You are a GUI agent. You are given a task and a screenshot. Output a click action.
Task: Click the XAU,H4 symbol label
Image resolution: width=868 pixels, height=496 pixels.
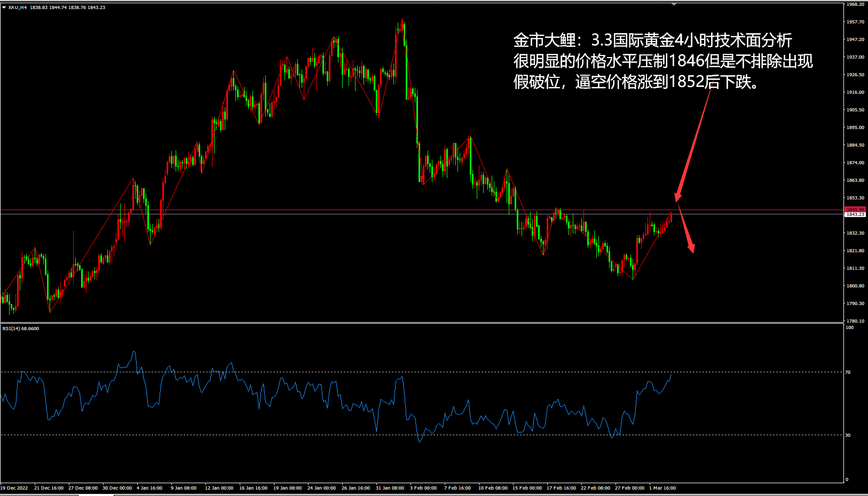18,7
